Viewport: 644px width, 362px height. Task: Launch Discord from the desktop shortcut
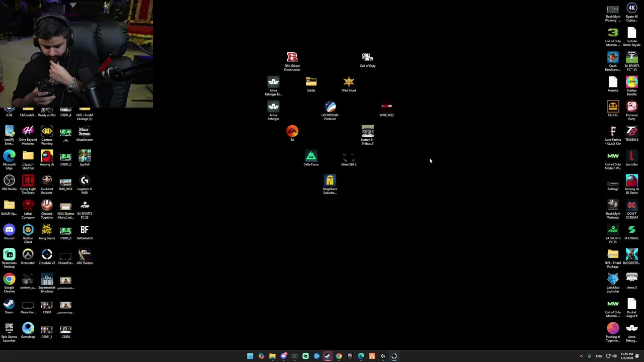(9, 232)
